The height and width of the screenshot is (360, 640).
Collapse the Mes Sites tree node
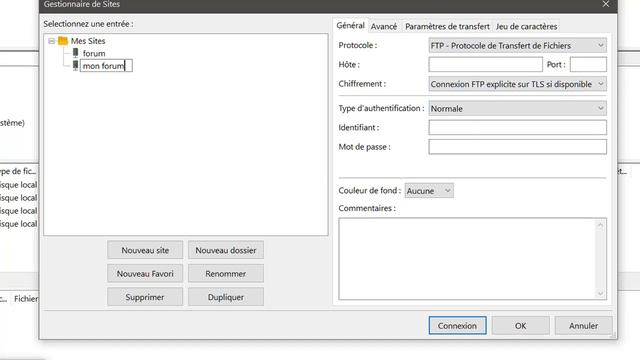(x=51, y=41)
